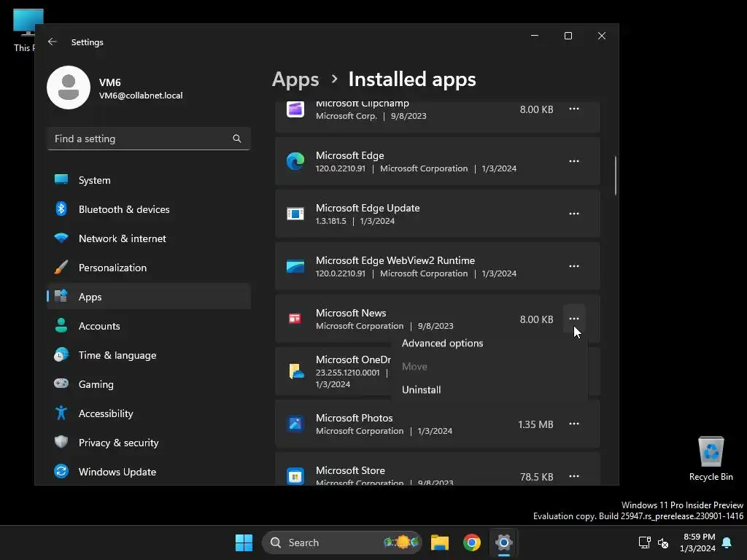Click the Microsoft Clipchamp app icon
Screen dimensions: 747x560
pyautogui.click(x=295, y=109)
